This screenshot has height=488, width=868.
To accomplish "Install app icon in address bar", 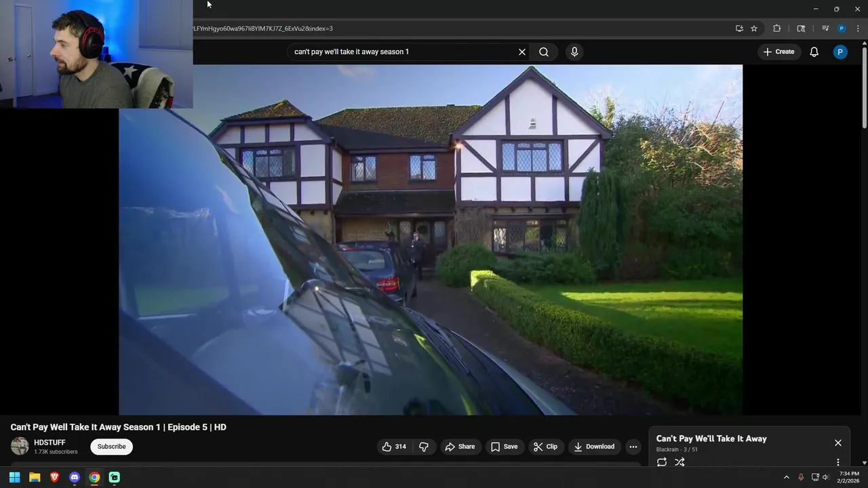I will point(739,28).
